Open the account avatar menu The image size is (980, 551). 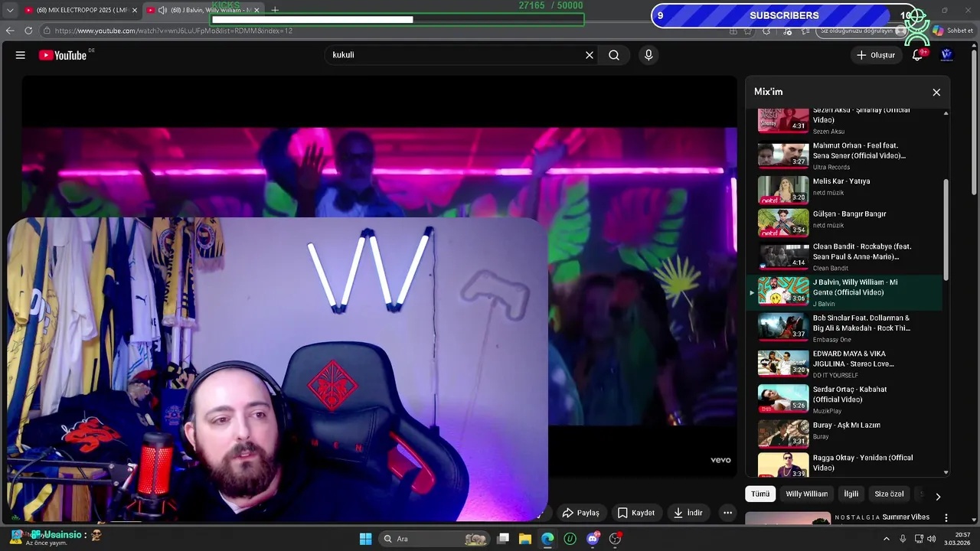pyautogui.click(x=946, y=55)
